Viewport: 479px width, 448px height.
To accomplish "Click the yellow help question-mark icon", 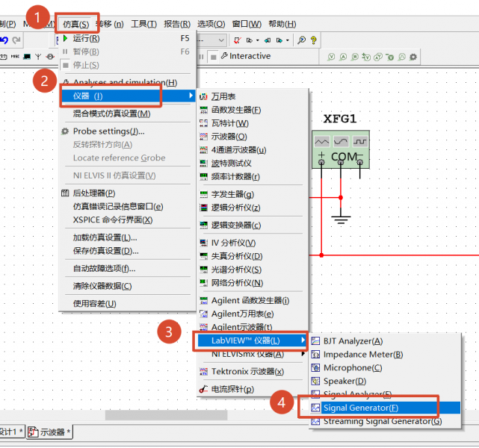I will pyautogui.click(x=313, y=40).
